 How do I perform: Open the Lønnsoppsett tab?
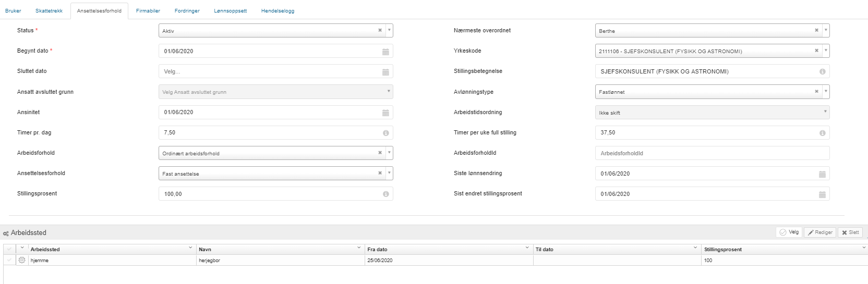point(231,11)
